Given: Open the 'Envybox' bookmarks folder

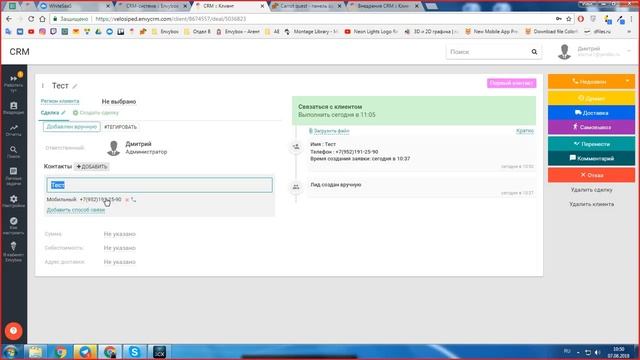Looking at the screenshot, I should coord(165,31).
